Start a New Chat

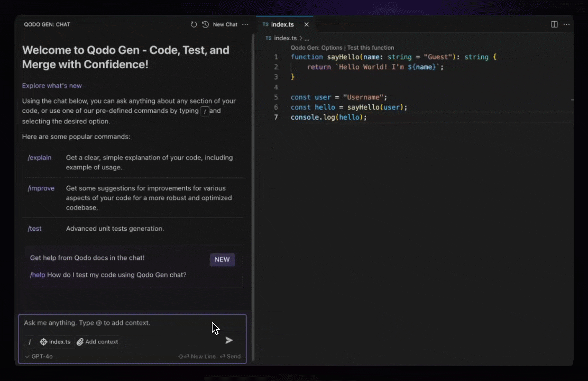click(225, 24)
